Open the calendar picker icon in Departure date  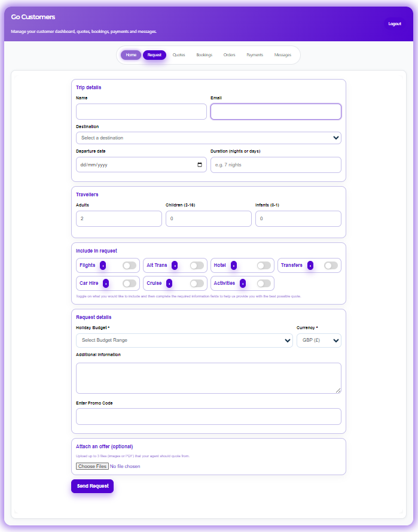pyautogui.click(x=200, y=165)
